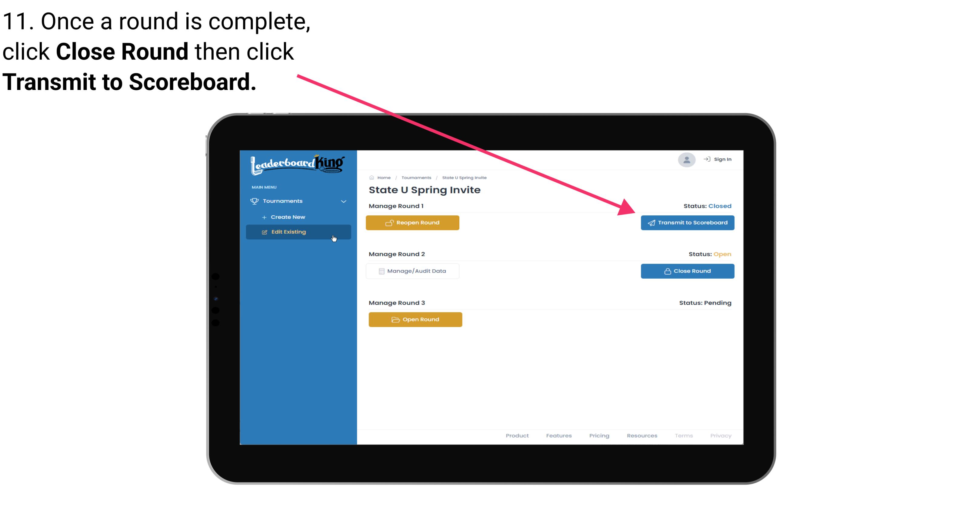Click the Resources footer link
Viewport: 980px width, 527px height.
pyautogui.click(x=642, y=436)
